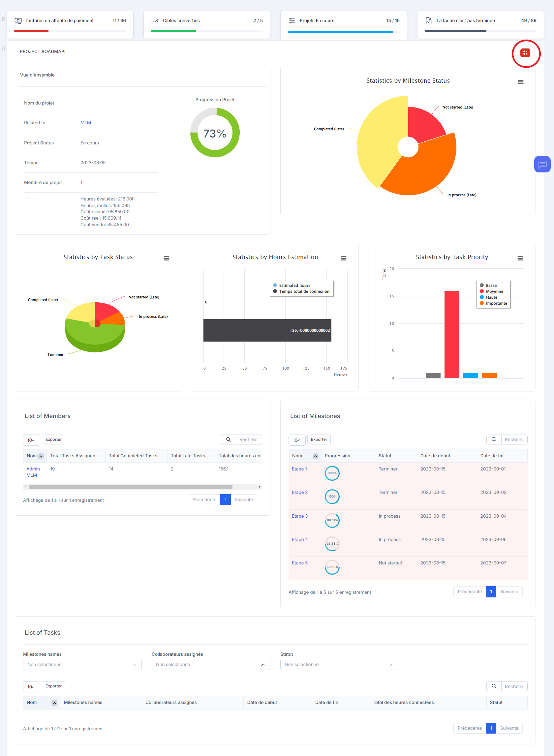Open Admin MLM member link

pyautogui.click(x=33, y=472)
